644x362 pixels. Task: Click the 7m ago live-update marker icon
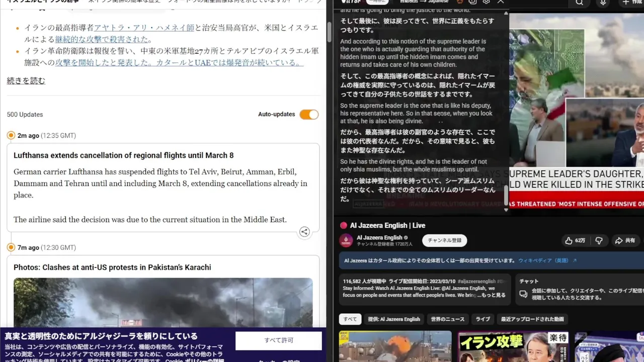pyautogui.click(x=11, y=247)
